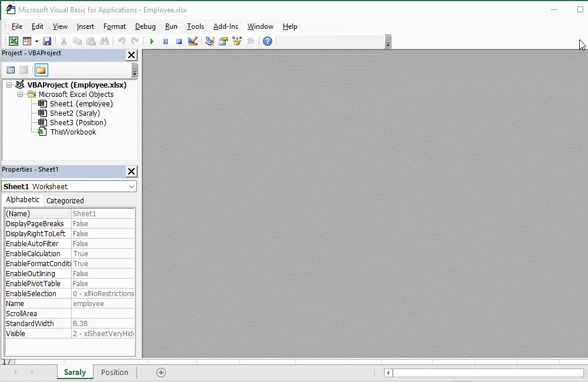
Task: Open the Insert UserForm dropdown arrow
Action: 36,41
